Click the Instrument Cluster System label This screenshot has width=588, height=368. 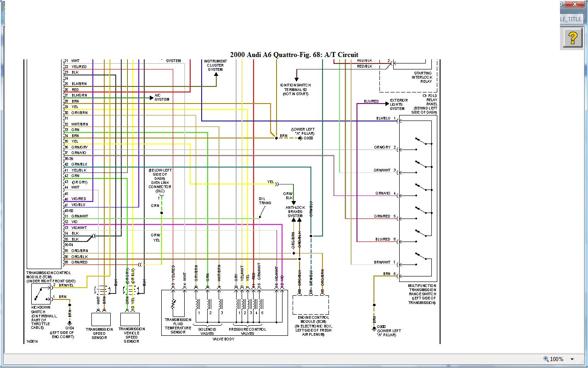tap(215, 65)
